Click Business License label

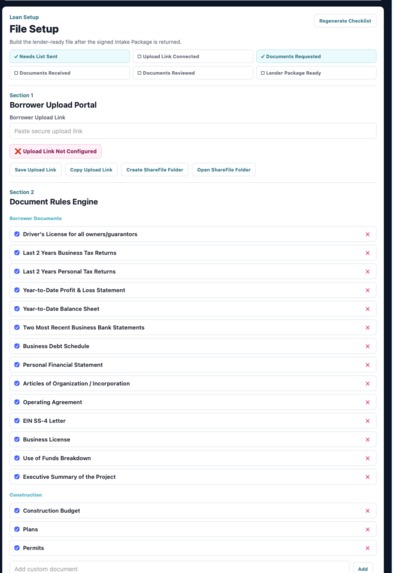click(x=46, y=439)
